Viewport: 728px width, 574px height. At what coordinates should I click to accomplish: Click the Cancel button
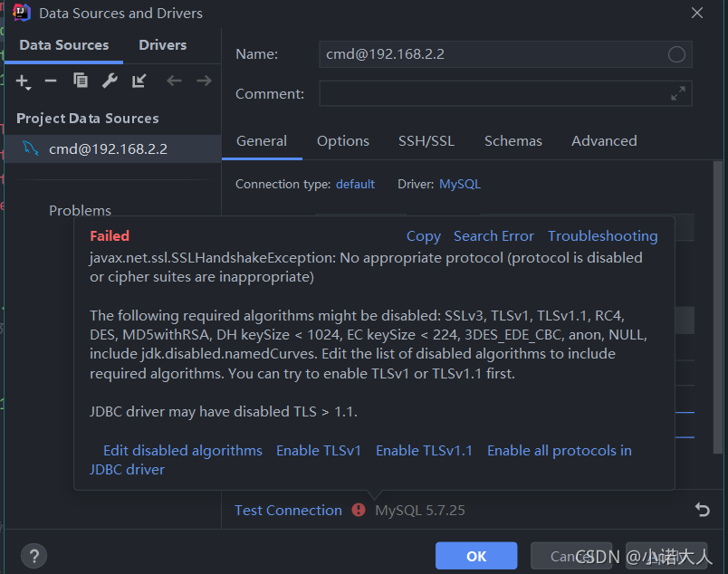click(x=571, y=556)
